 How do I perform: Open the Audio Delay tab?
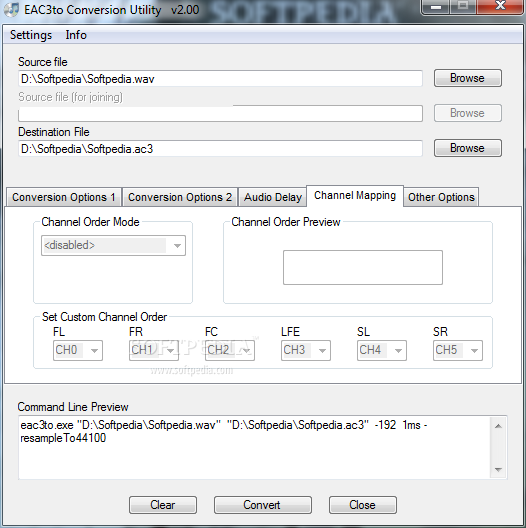click(x=272, y=197)
